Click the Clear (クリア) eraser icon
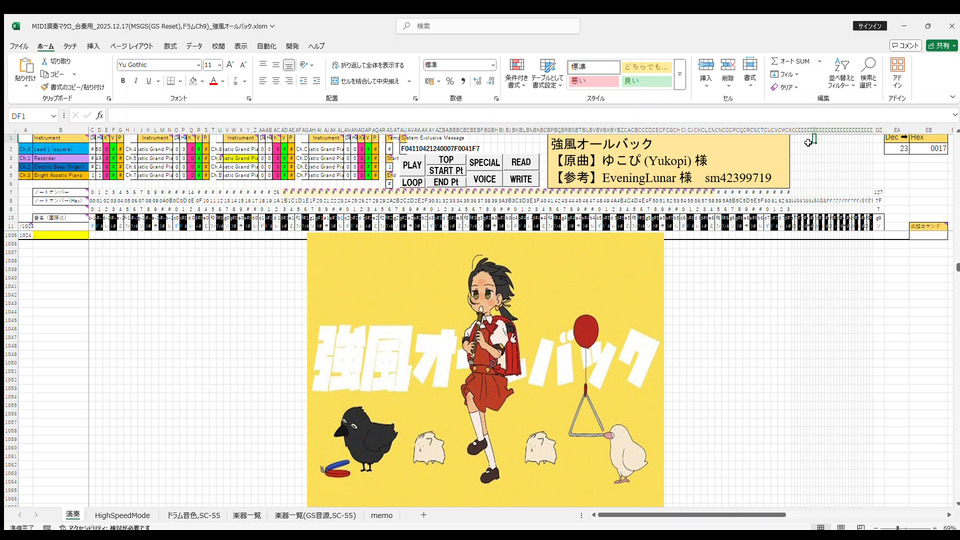The height and width of the screenshot is (540, 960). (x=774, y=87)
